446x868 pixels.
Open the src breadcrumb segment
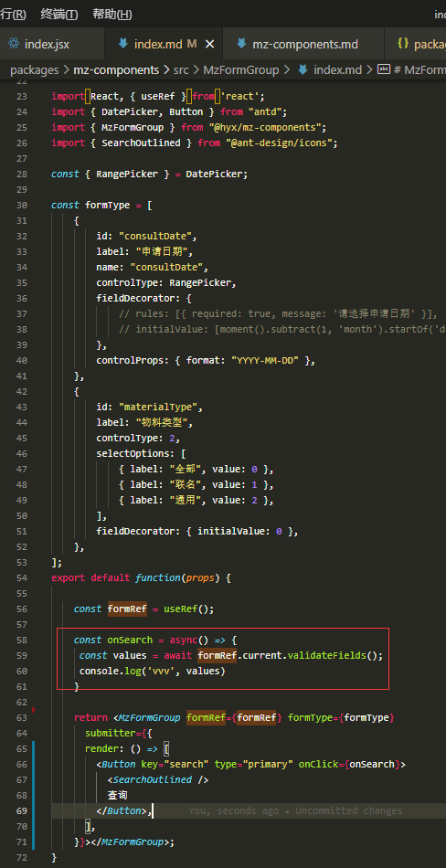point(181,69)
